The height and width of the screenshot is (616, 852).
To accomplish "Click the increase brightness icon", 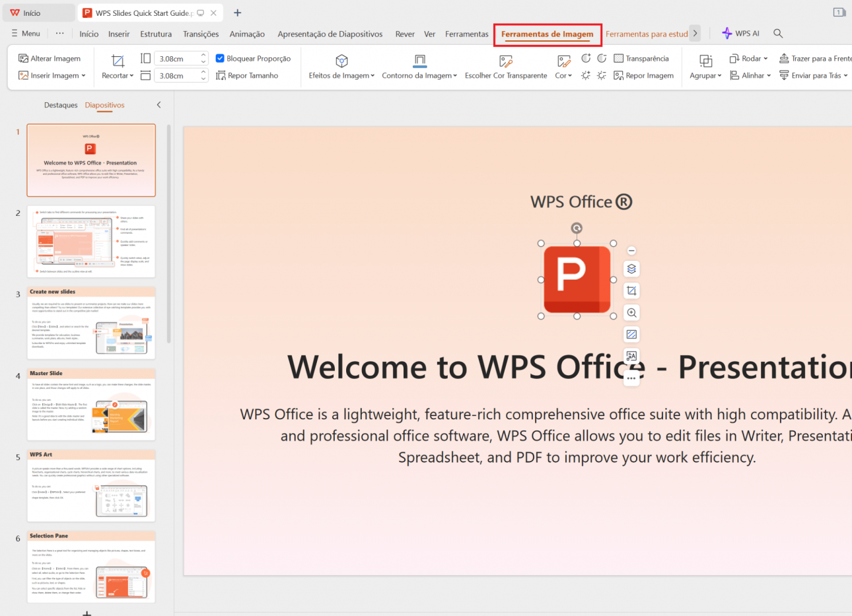I will [586, 75].
